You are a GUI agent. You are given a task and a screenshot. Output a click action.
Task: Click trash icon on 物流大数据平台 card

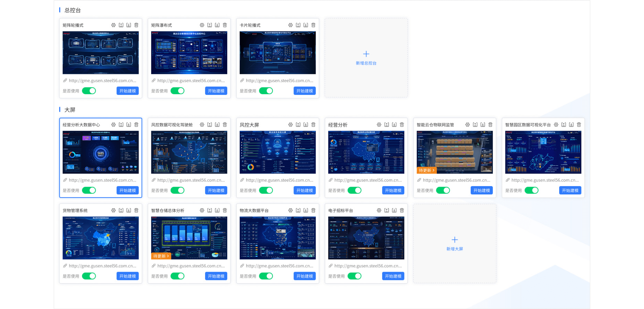(313, 210)
